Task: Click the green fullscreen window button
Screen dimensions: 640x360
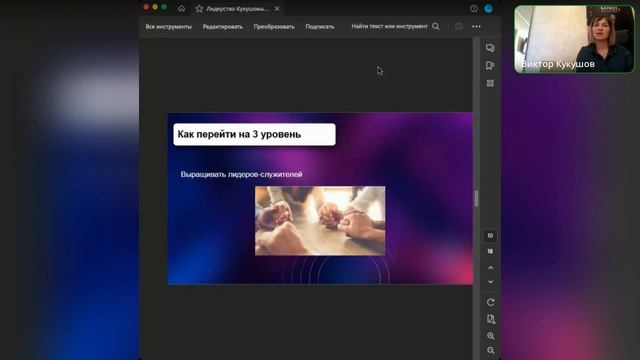Action: click(x=164, y=7)
